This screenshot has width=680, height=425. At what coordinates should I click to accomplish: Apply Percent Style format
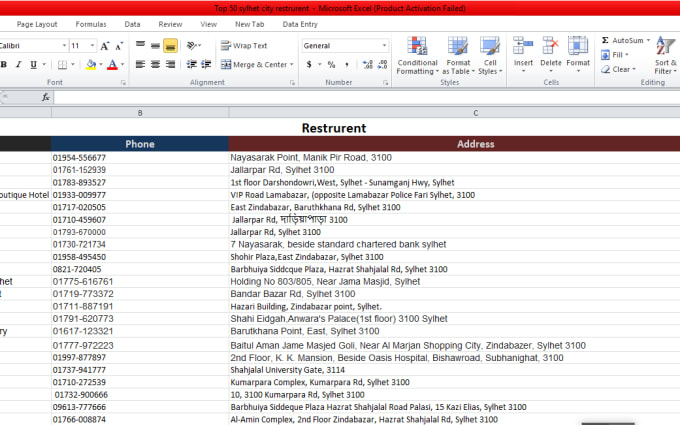pyautogui.click(x=332, y=65)
